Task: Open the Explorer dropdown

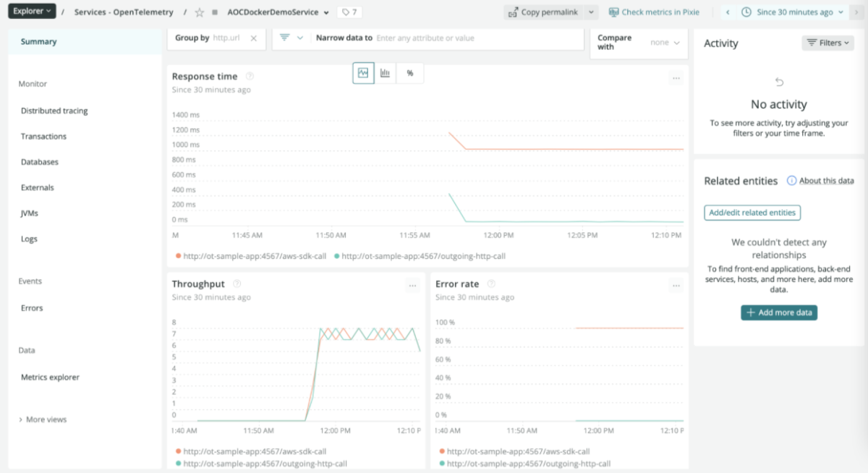Action: 33,12
